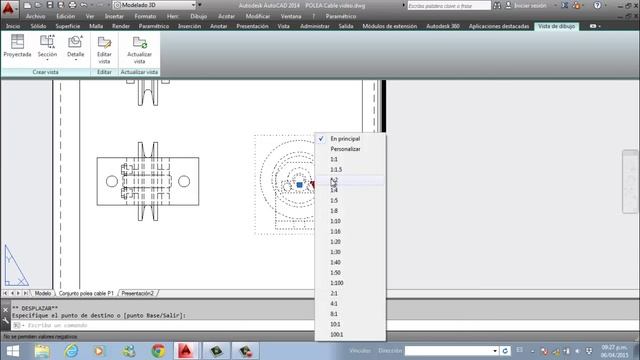Switch to the Presentación2 layout tab
The height and width of the screenshot is (360, 640).
click(x=138, y=293)
